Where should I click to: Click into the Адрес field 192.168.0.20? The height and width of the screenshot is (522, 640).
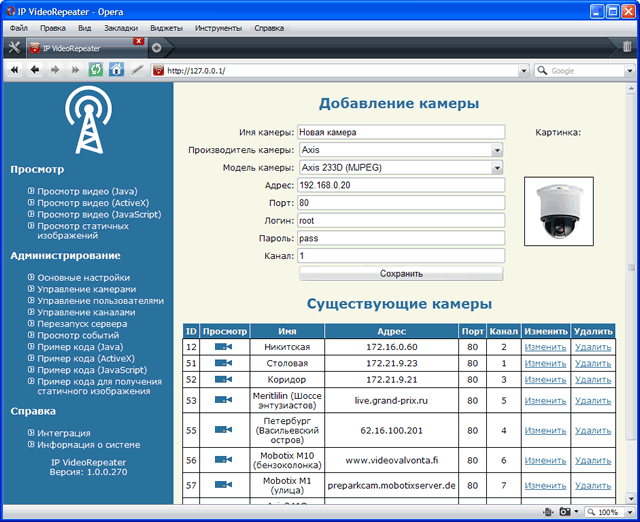[x=401, y=185]
